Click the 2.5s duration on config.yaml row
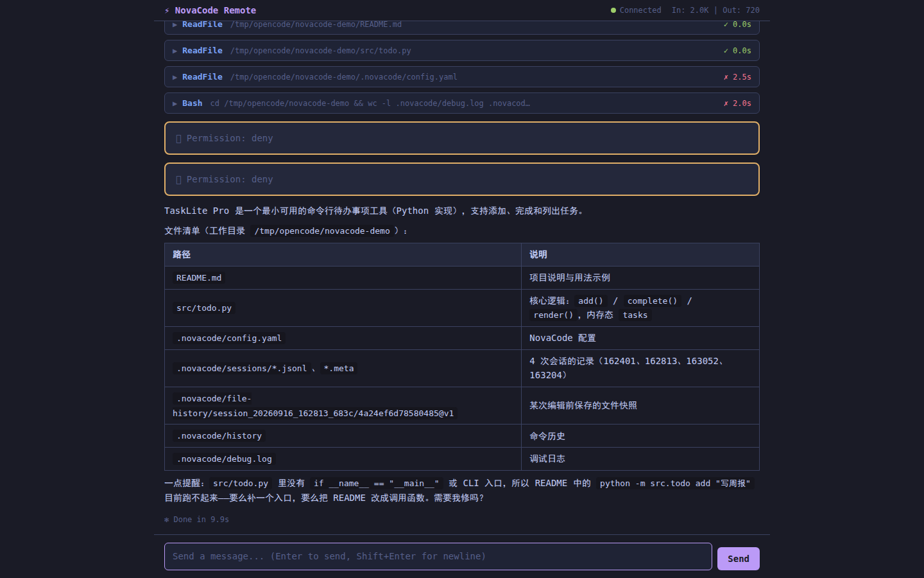This screenshot has height=578, width=924. coord(742,77)
